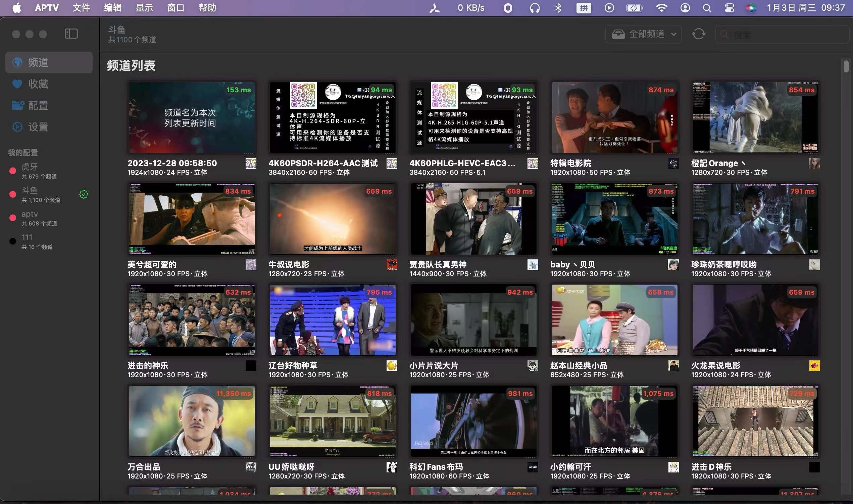Open the 全部频道 filter dropdown
The image size is (853, 504).
[644, 34]
